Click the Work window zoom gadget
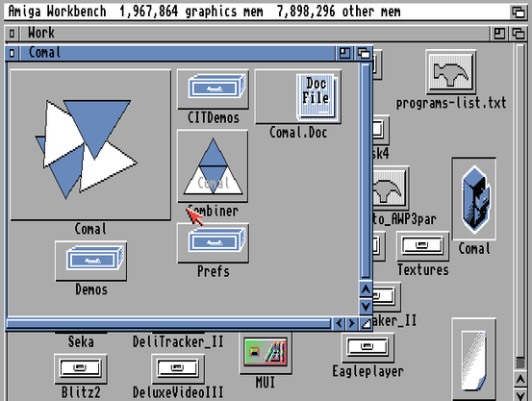Image resolution: width=532 pixels, height=401 pixels. click(x=499, y=34)
